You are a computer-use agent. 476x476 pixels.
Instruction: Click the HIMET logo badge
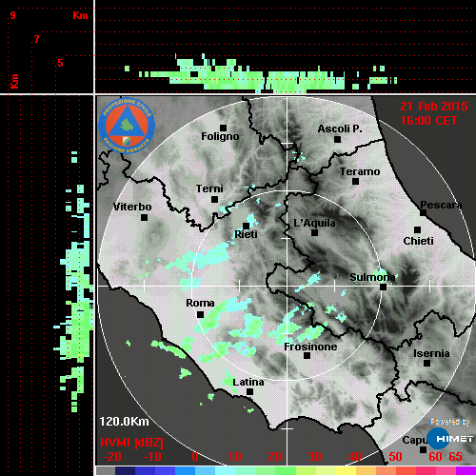[x=450, y=439]
